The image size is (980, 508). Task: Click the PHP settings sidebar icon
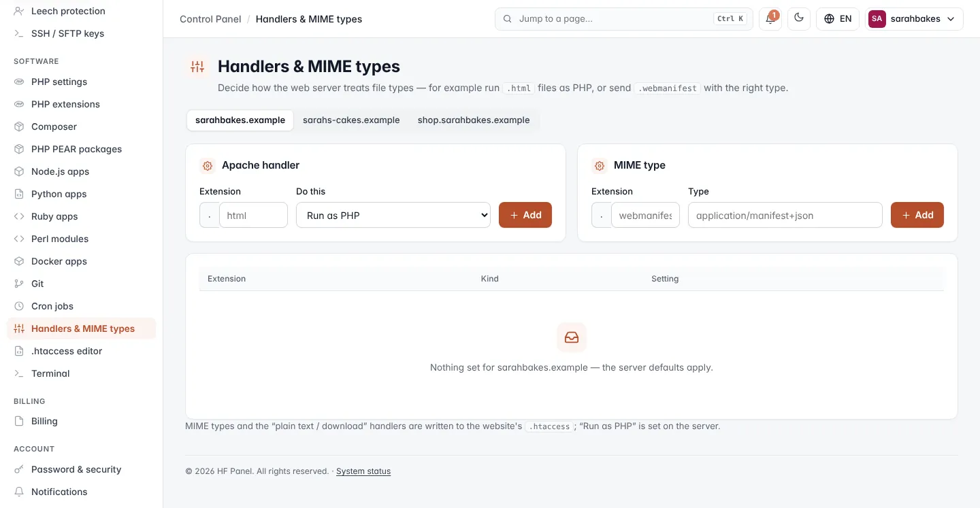pos(19,82)
